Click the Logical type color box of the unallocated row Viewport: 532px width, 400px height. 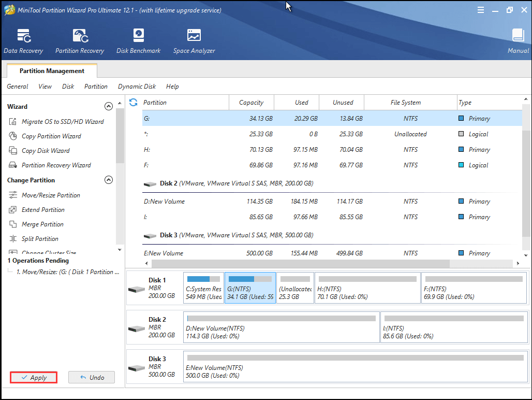pos(461,134)
